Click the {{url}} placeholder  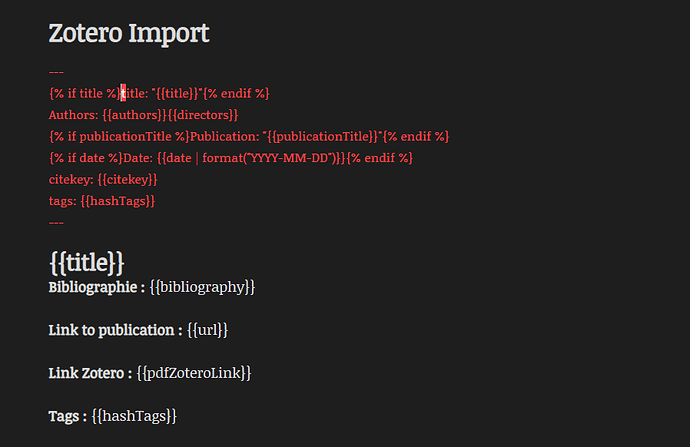(x=209, y=329)
